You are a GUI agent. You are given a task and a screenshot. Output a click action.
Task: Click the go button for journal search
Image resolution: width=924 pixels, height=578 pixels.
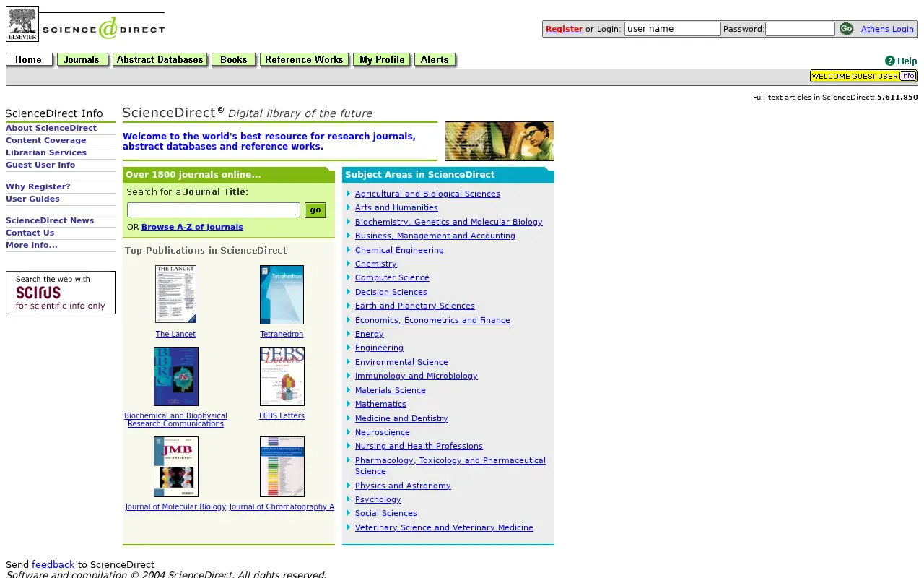click(315, 210)
